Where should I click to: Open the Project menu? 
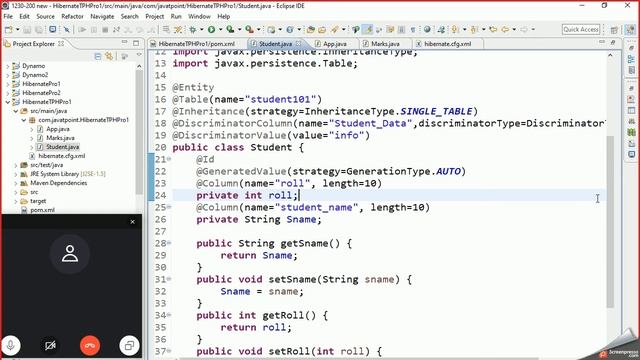pyautogui.click(x=154, y=16)
